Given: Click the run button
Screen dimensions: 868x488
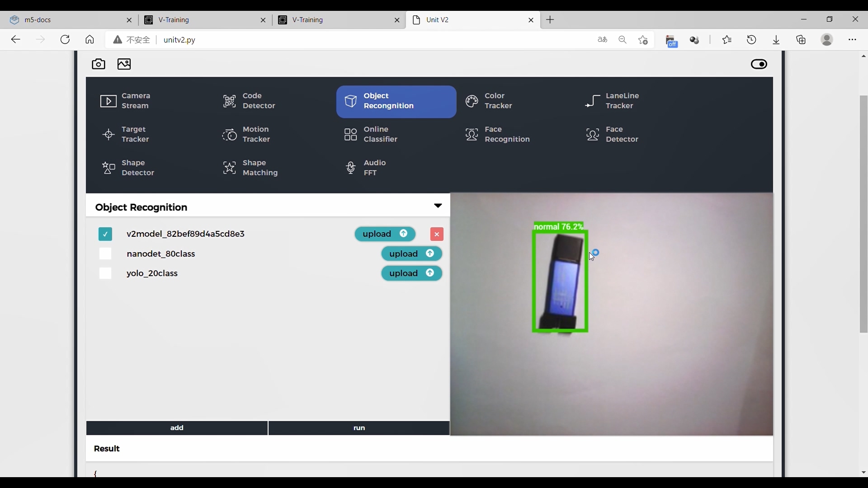Looking at the screenshot, I should pyautogui.click(x=359, y=427).
